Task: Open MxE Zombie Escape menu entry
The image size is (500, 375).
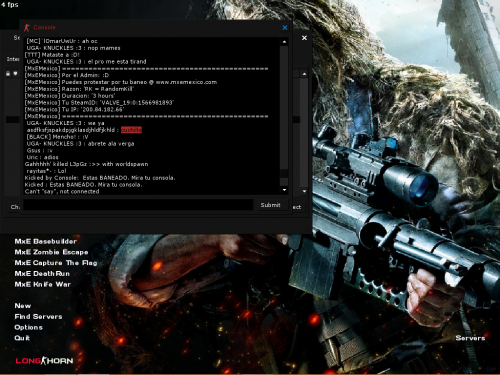Action: [x=51, y=252]
